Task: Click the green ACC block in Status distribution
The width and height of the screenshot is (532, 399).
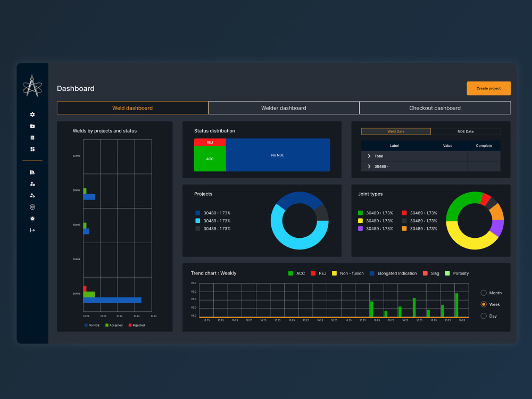Action: click(210, 159)
